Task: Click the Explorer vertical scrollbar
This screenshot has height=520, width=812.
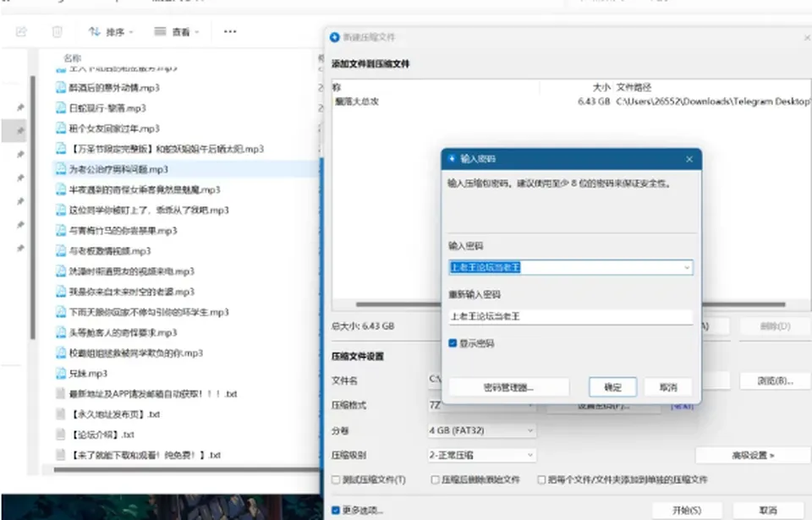Action: click(x=33, y=207)
